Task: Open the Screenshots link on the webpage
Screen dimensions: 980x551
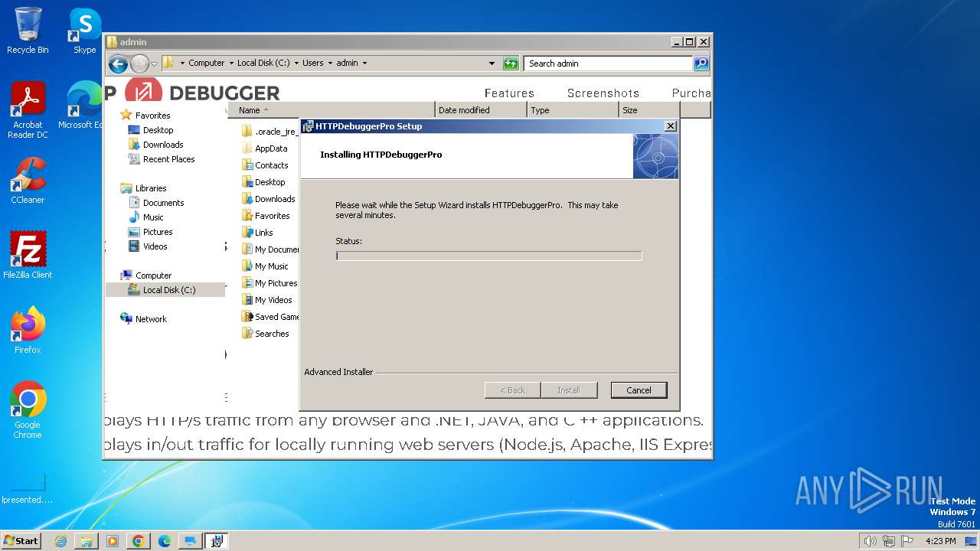Action: tap(603, 93)
